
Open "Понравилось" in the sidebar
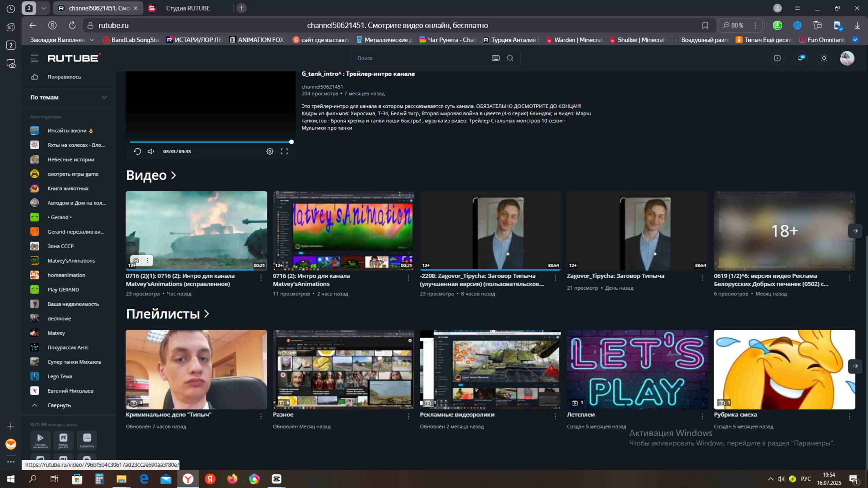(64, 77)
